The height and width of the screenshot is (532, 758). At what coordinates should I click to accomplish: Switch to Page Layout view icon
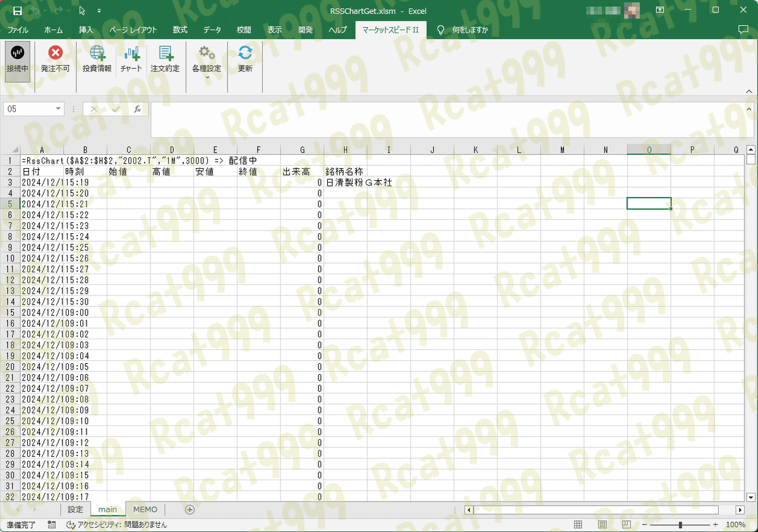point(602,525)
